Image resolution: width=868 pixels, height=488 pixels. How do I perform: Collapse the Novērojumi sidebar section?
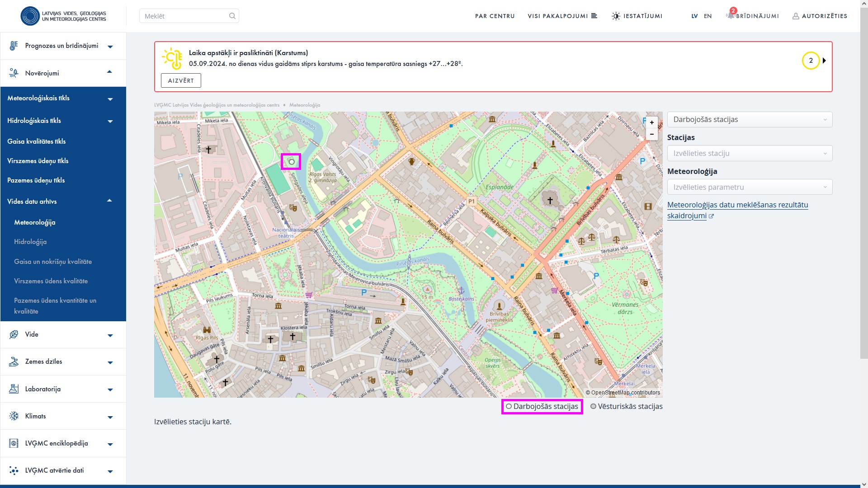pos(109,72)
